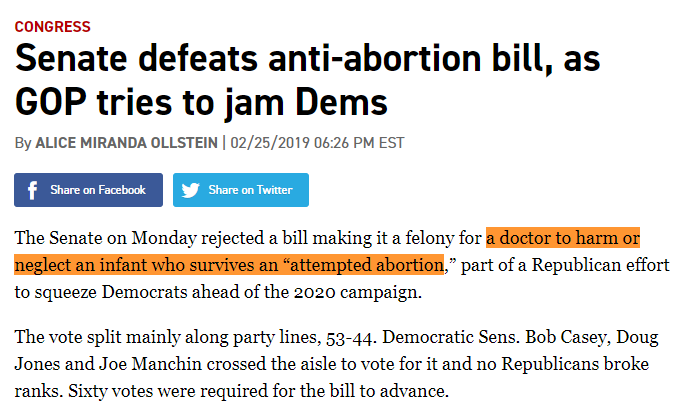Click the name 'Doug' at line end

637,337
